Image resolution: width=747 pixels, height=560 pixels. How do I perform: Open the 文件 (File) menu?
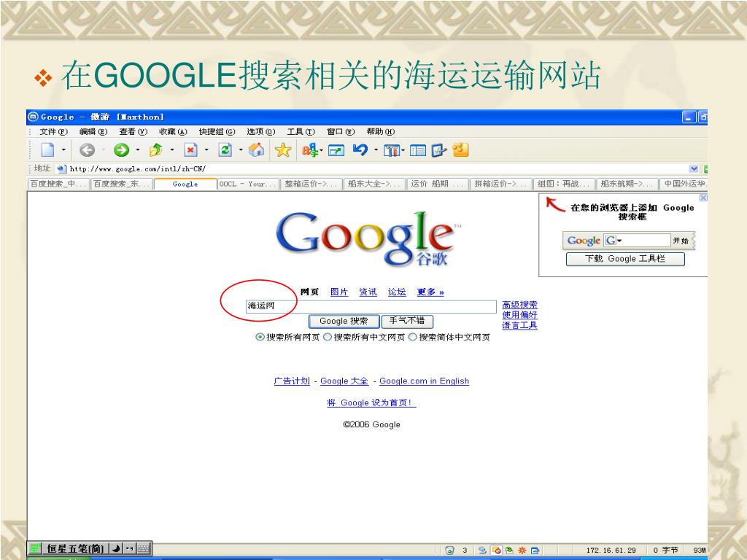pos(53,131)
